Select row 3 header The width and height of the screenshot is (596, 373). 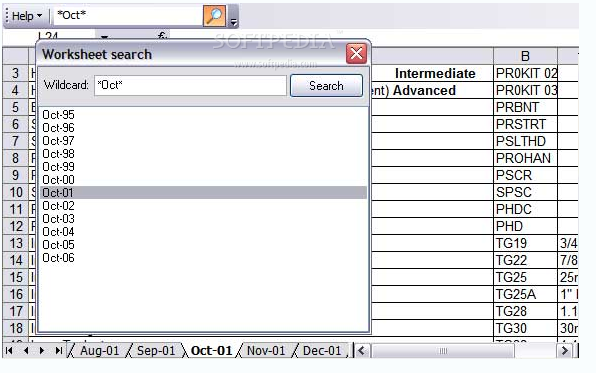pos(15,73)
